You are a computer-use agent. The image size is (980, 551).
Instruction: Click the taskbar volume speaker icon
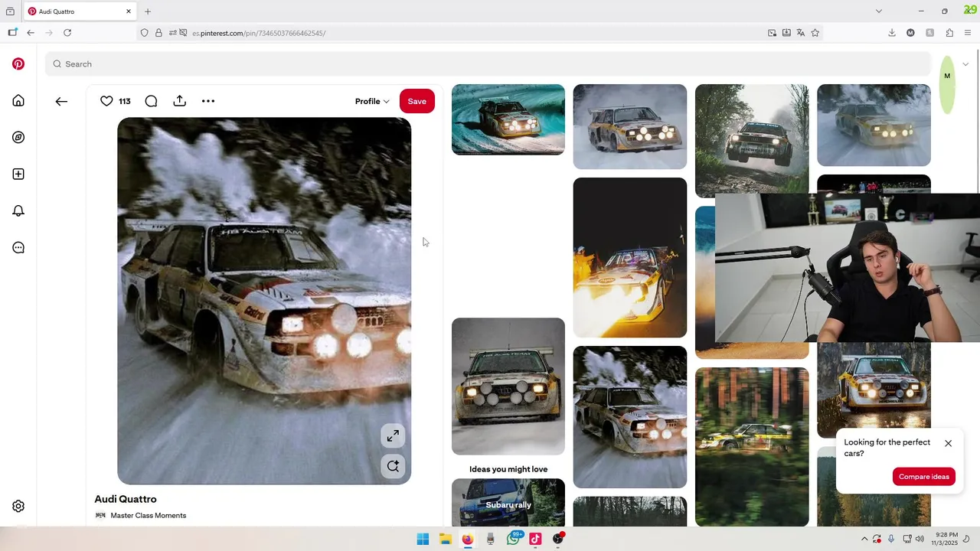(920, 539)
